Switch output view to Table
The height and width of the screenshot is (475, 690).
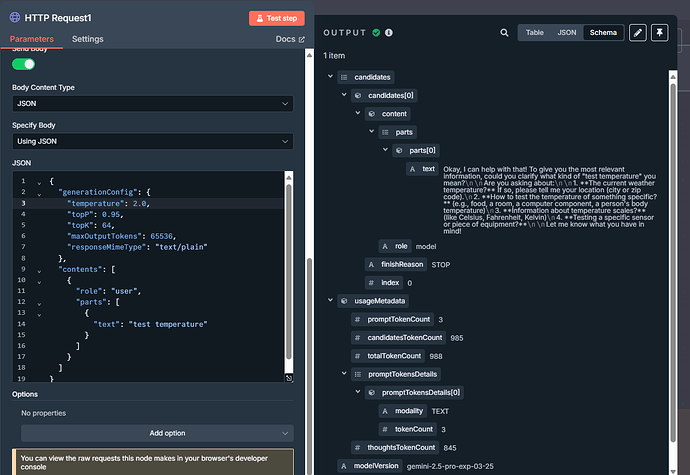[535, 33]
